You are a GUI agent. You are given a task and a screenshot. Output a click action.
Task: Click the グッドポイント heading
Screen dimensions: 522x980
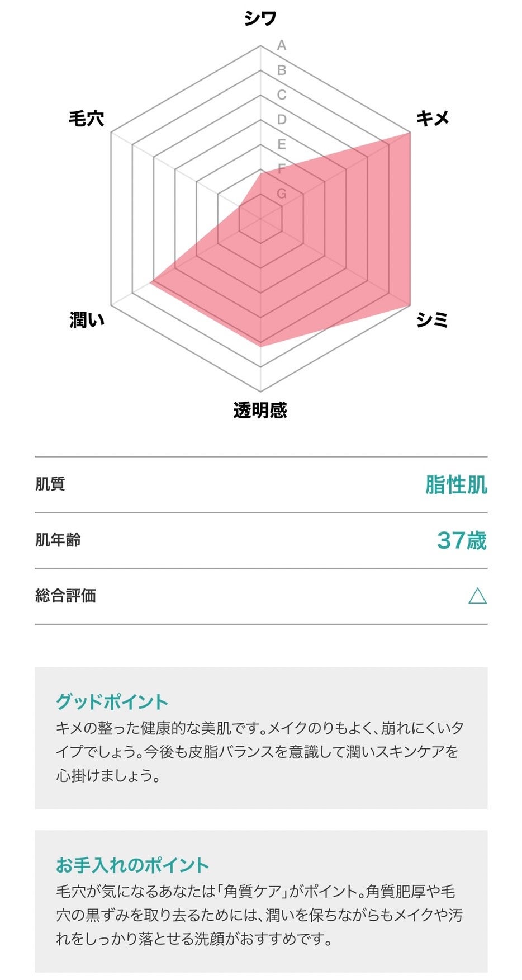112,701
